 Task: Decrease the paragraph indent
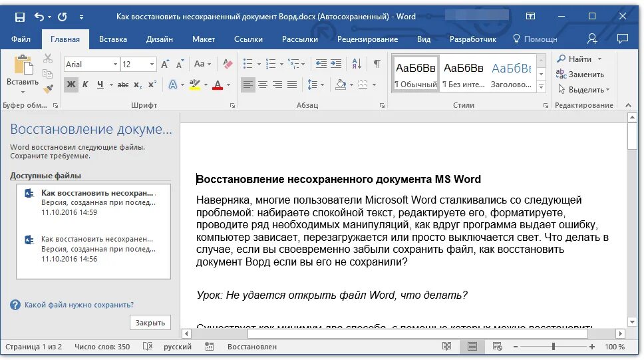[x=321, y=64]
